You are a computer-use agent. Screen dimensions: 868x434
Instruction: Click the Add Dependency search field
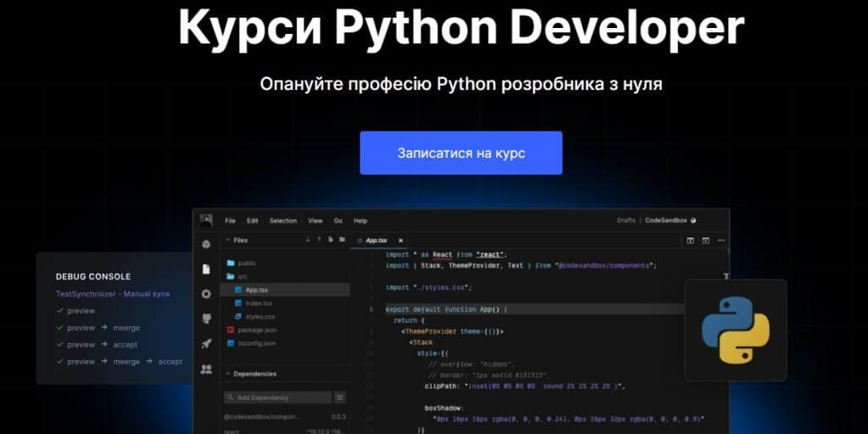277,398
